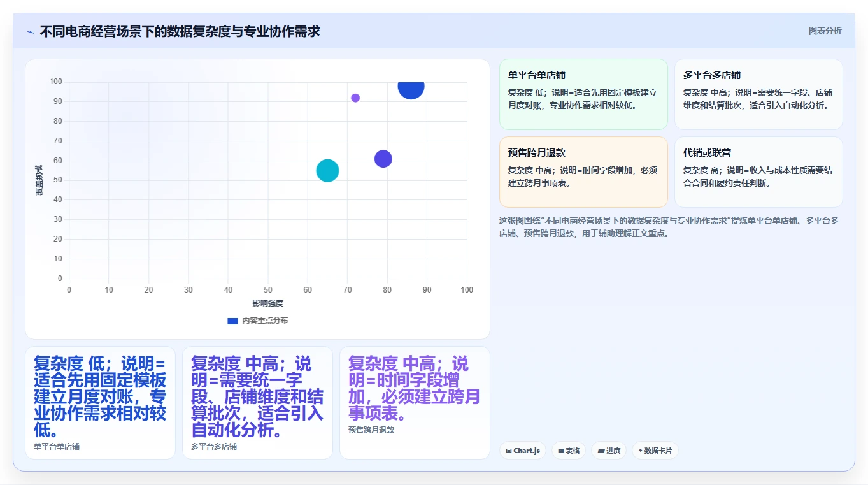This screenshot has height=485, width=868.
Task: Click the large purple headline mentioning 跨月事项表
Action: click(415, 388)
